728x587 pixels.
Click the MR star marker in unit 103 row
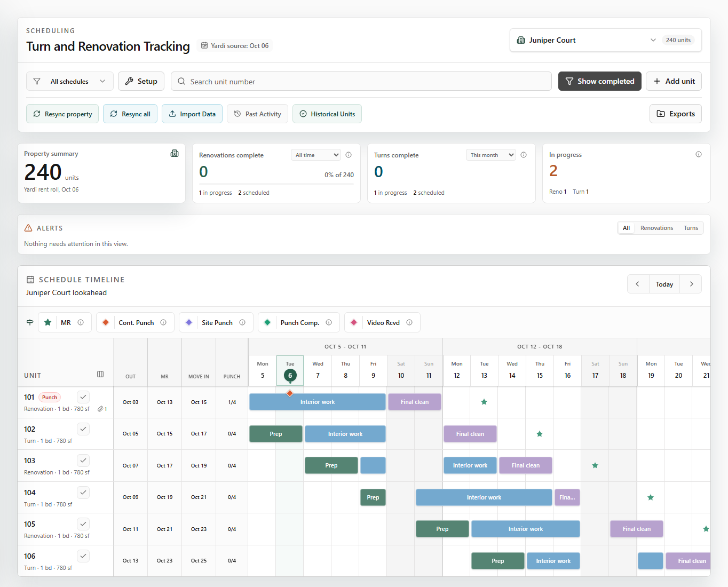click(595, 465)
